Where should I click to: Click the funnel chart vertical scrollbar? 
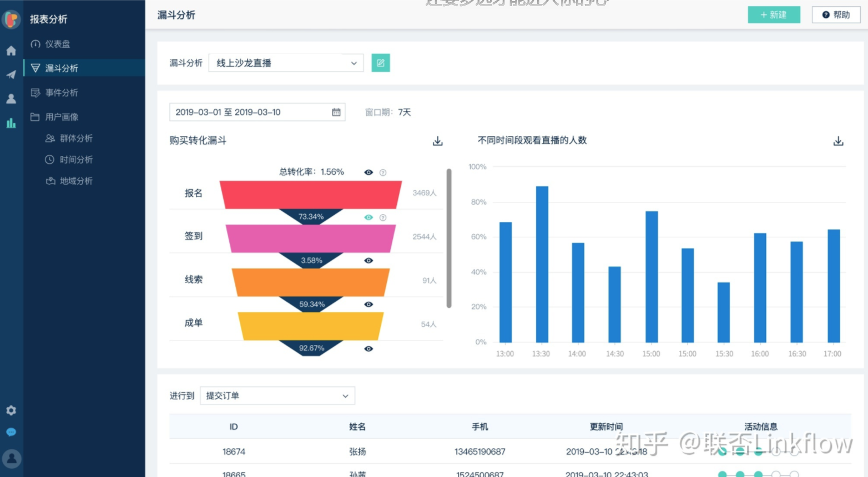[449, 238]
